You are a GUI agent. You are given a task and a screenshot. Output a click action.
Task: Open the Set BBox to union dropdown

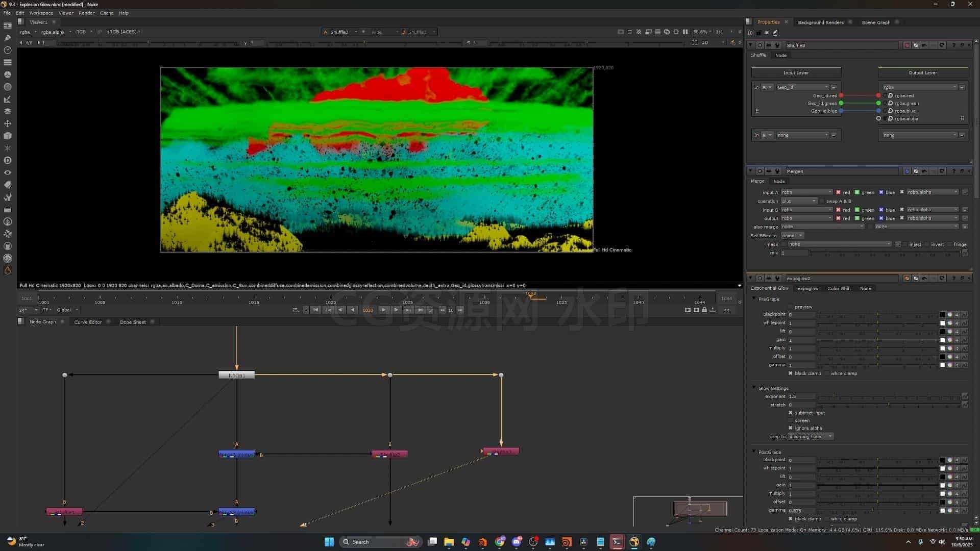point(792,235)
